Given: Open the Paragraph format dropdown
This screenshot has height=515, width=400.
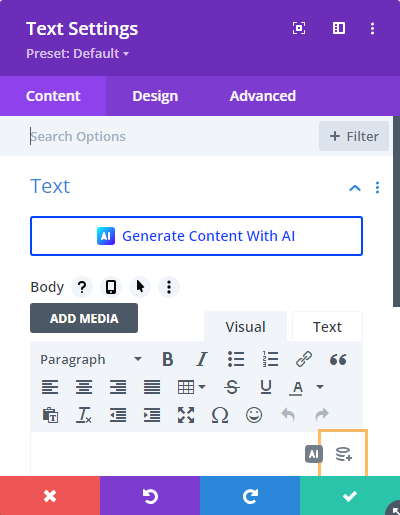Looking at the screenshot, I should [91, 359].
